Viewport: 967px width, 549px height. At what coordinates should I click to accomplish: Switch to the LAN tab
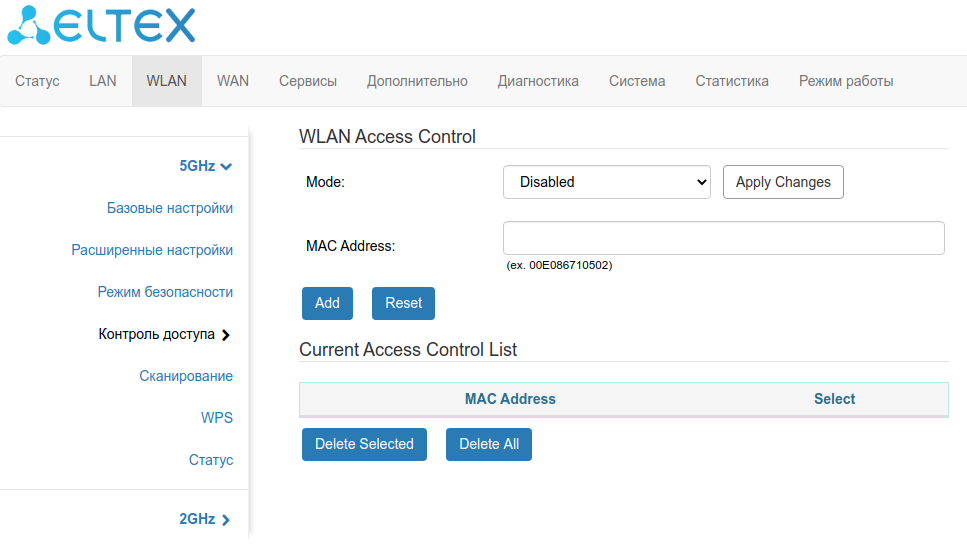[103, 81]
